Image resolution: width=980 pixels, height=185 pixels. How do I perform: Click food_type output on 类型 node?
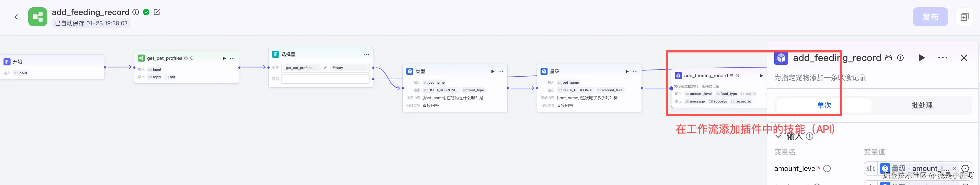point(473,90)
